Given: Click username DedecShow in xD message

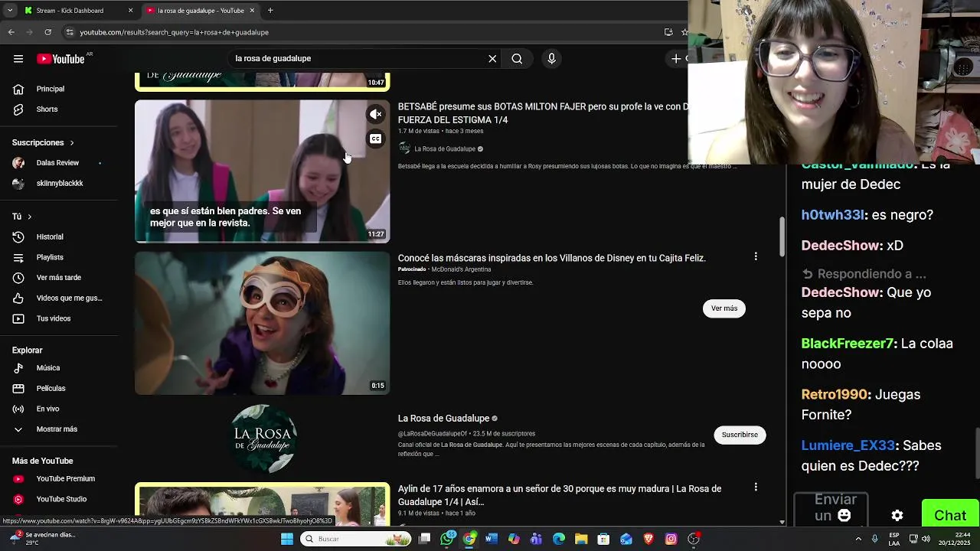Looking at the screenshot, I should click(x=840, y=246).
